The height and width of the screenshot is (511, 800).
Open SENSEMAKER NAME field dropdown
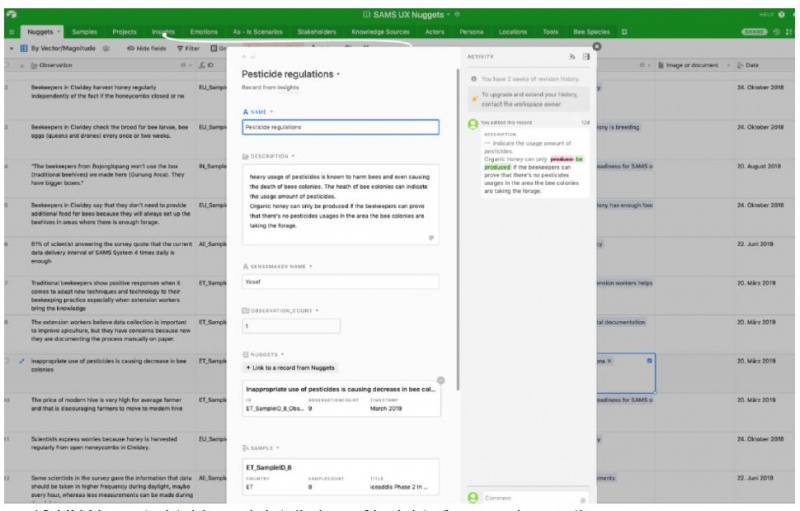tap(310, 266)
